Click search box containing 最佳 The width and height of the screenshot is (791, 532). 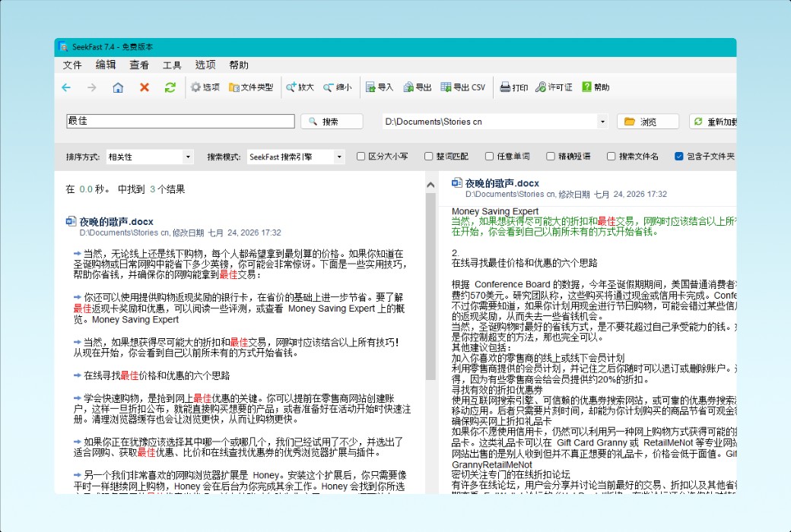pos(180,121)
